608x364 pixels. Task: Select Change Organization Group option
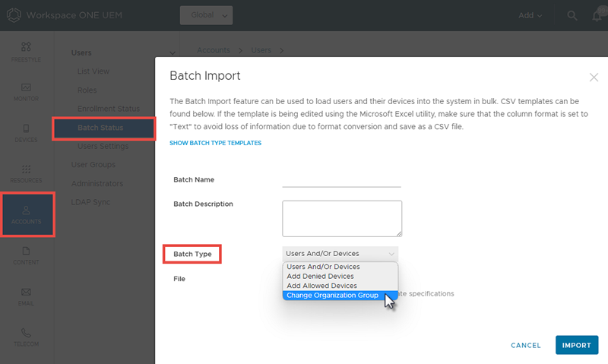click(340, 296)
